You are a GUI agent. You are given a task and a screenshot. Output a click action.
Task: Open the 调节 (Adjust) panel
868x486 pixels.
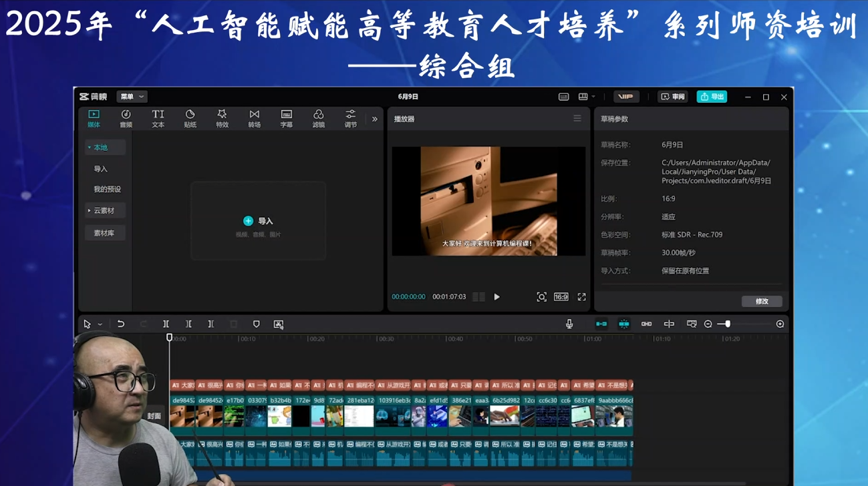tap(350, 117)
